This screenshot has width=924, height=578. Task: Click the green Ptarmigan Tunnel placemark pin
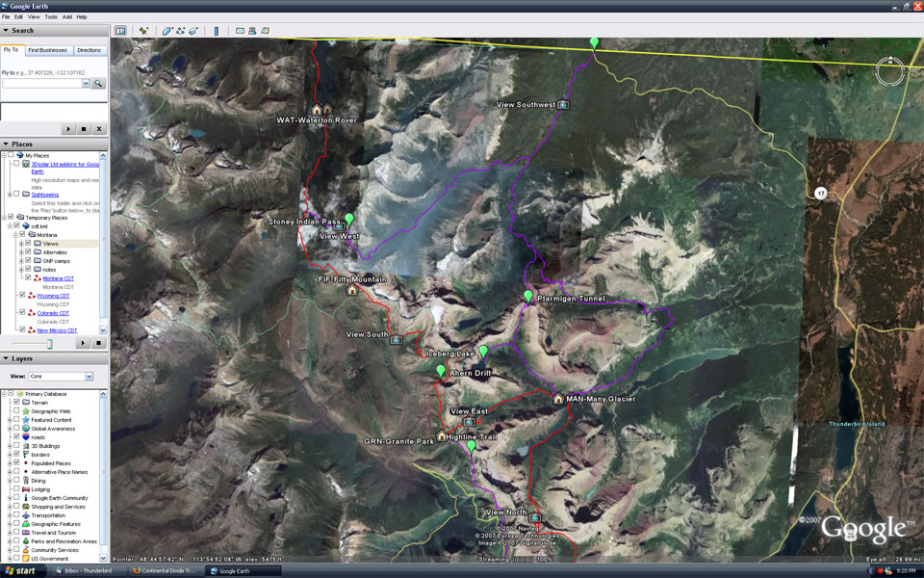(x=528, y=296)
